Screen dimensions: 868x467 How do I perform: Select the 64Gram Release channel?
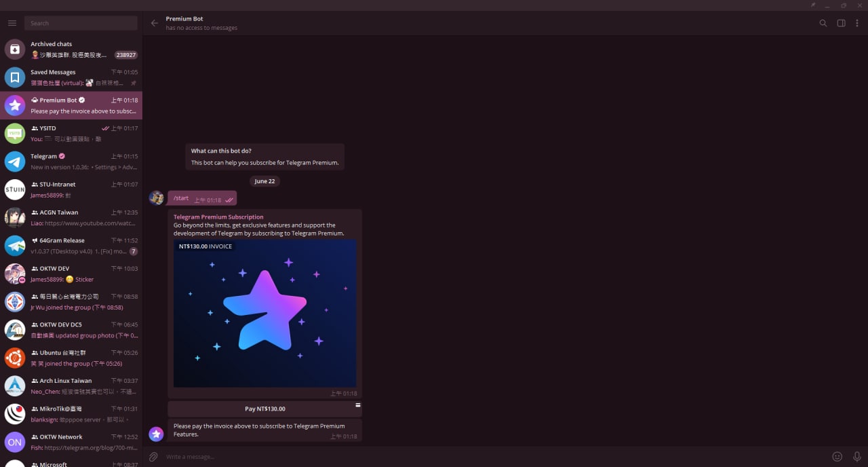71,246
